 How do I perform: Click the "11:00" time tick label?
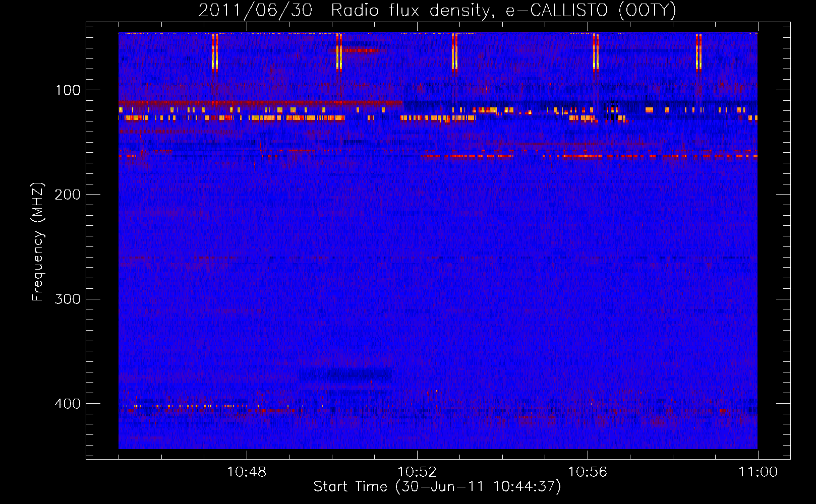tap(758, 472)
